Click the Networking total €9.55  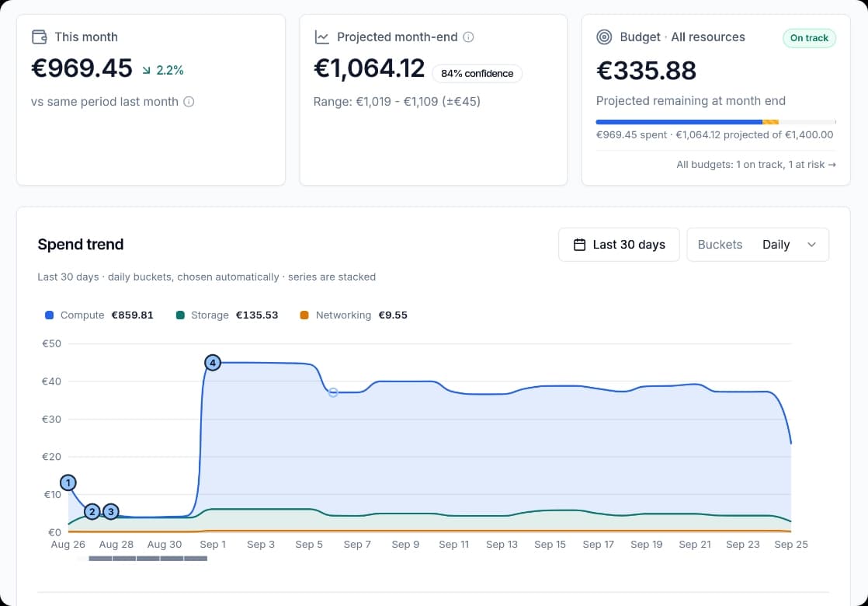(x=393, y=315)
